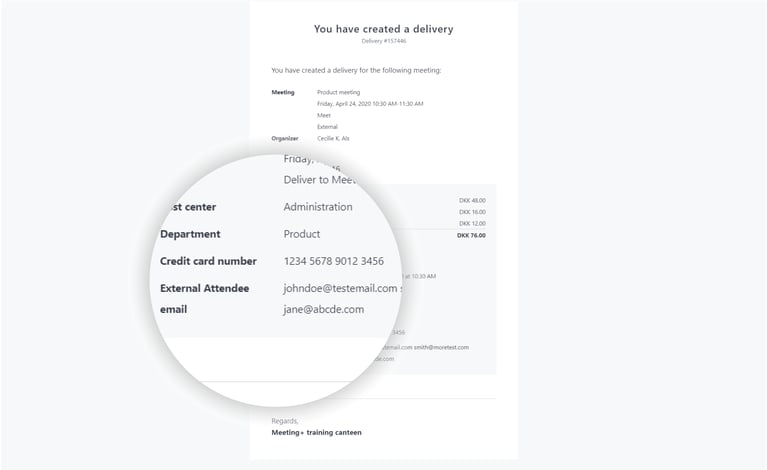
Task: Click the Product meeting title
Action: click(x=338, y=92)
